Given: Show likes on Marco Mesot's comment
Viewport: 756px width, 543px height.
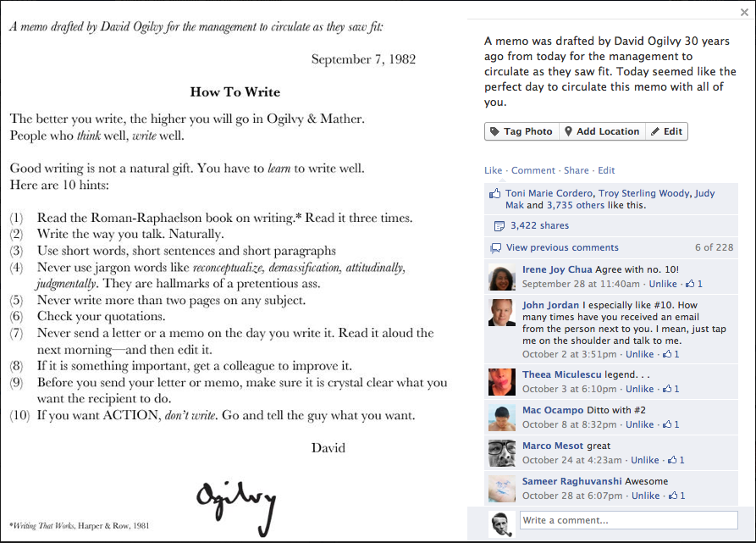Looking at the screenshot, I should click(x=676, y=461).
